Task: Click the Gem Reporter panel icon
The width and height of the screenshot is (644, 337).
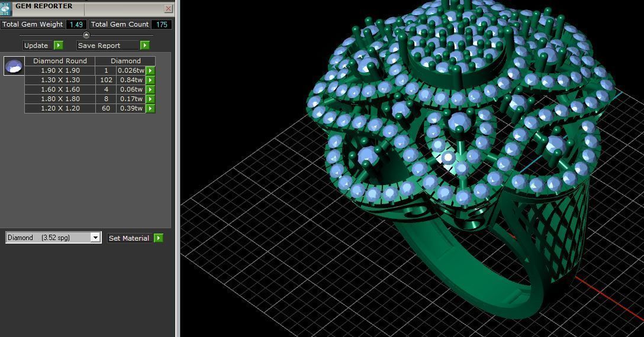Action: (x=5, y=9)
